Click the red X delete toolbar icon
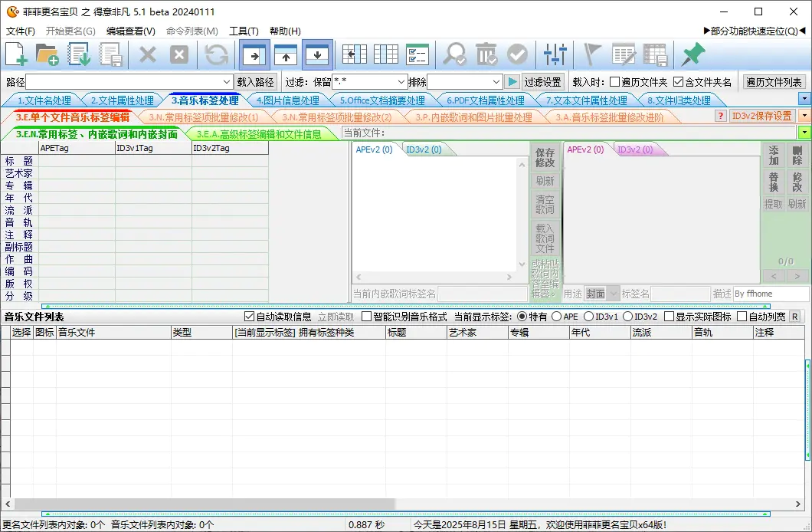 [x=147, y=54]
